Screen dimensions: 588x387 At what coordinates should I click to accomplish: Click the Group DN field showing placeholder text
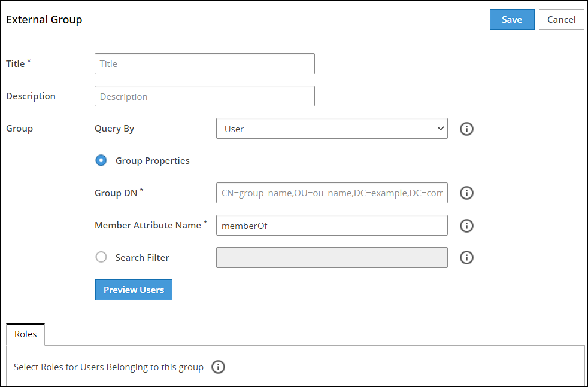(332, 193)
